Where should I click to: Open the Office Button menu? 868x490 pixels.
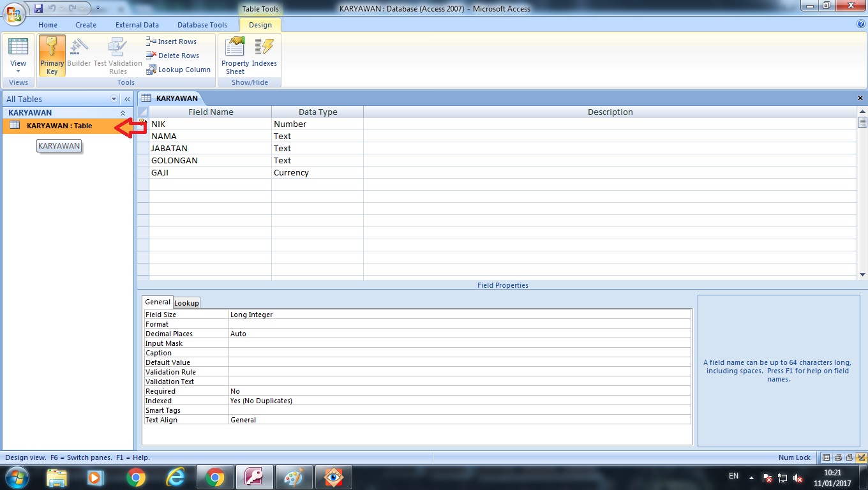point(14,13)
